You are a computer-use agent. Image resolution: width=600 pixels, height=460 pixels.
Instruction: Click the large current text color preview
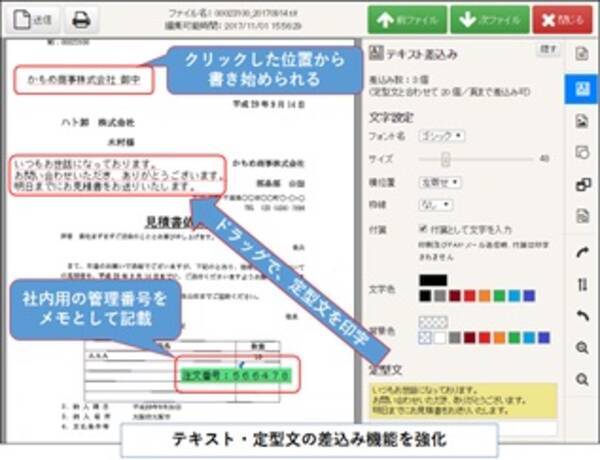[433, 280]
